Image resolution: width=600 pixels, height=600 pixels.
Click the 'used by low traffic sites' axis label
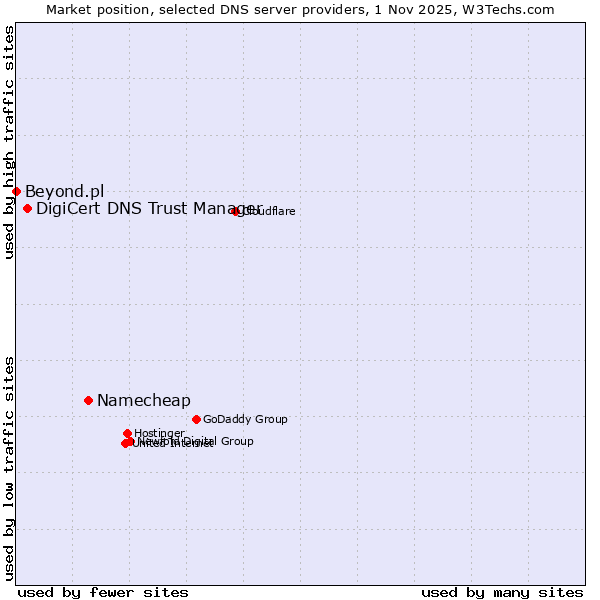(9, 467)
